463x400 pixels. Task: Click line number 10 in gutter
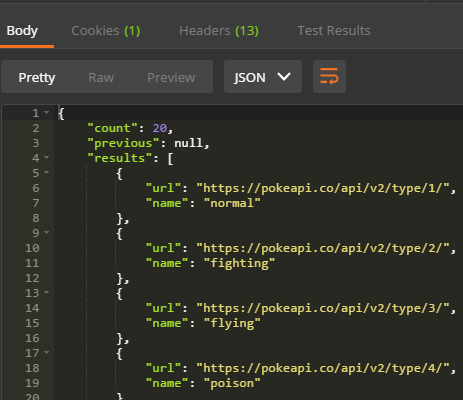(32, 248)
